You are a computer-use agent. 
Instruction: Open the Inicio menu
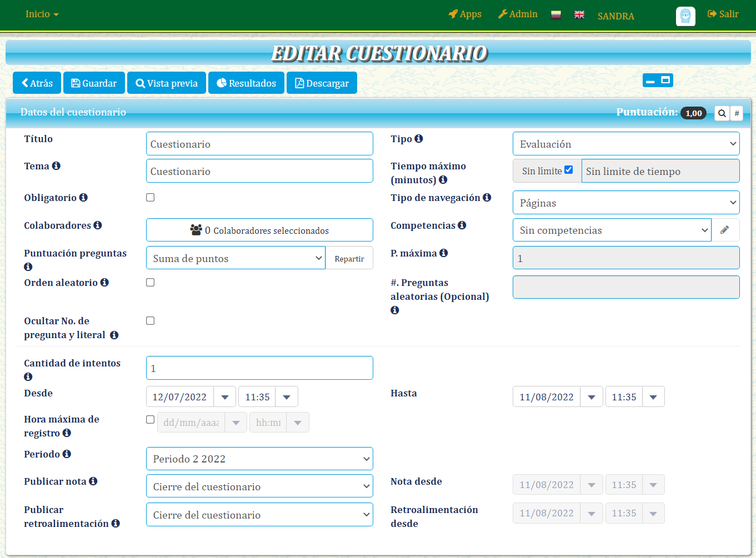pos(42,14)
